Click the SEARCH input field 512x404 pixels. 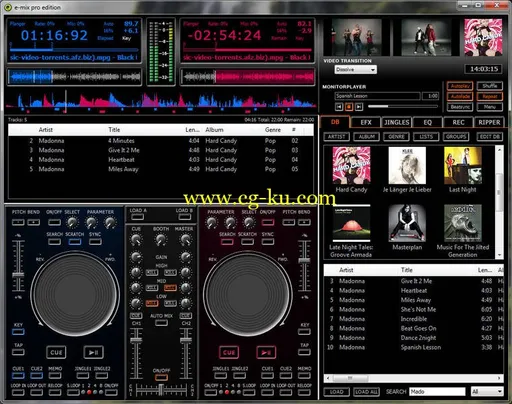[x=437, y=391]
